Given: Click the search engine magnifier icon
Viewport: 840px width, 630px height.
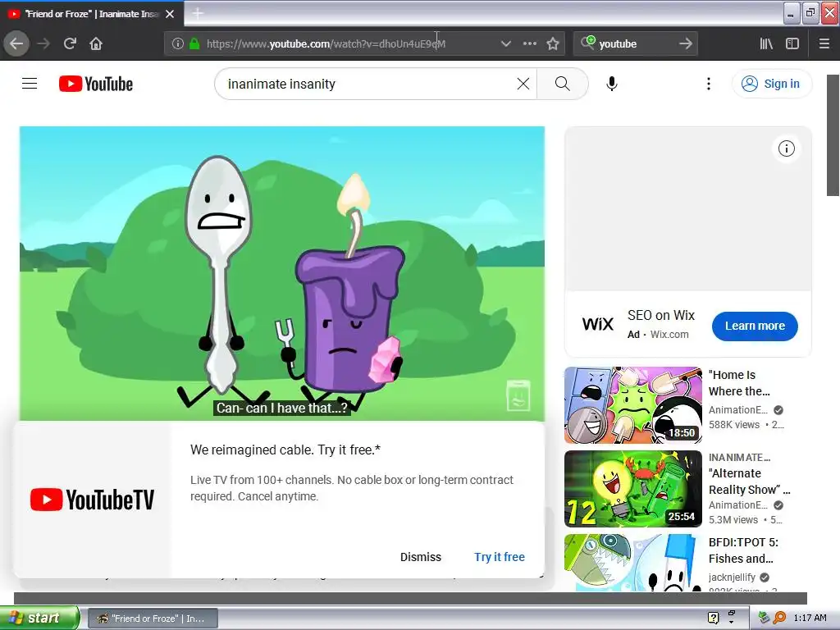Looking at the screenshot, I should coord(587,43).
